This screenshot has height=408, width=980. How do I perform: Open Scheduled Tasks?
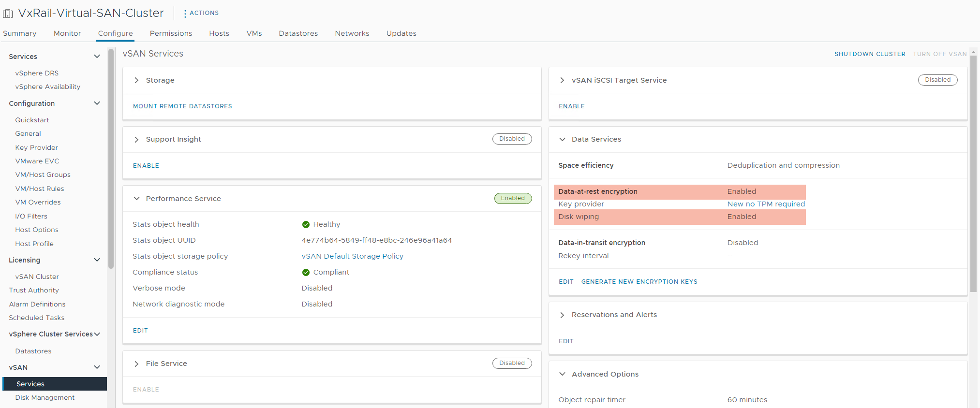37,318
